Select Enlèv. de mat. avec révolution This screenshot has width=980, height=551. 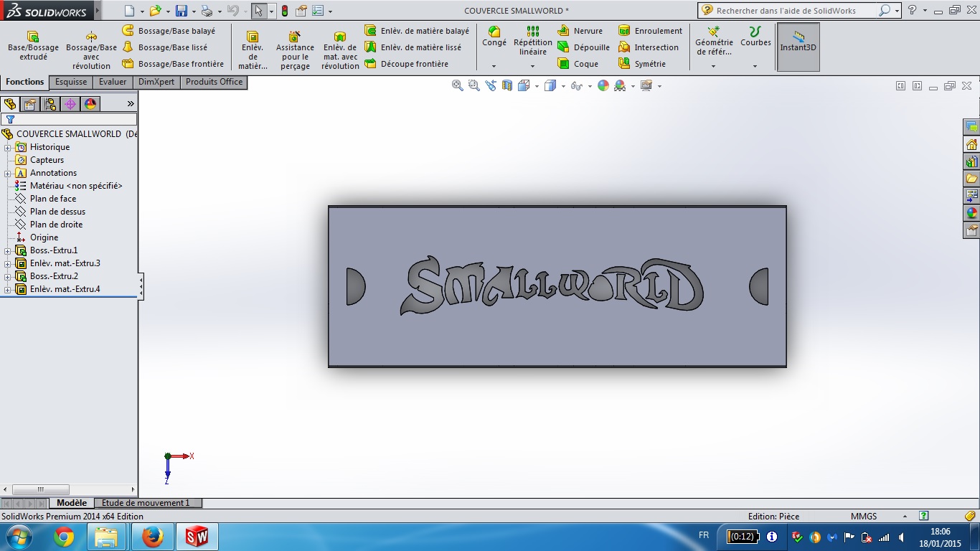340,50
